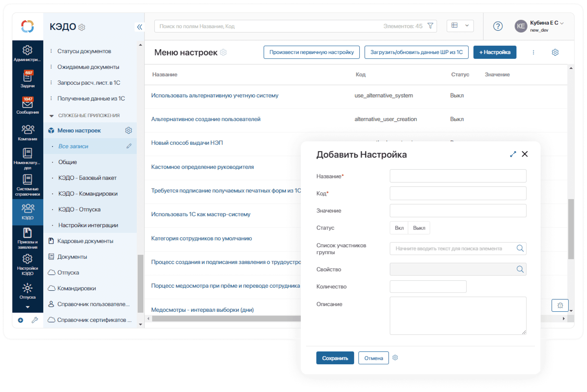Expand the dialog to full screen

tap(513, 154)
